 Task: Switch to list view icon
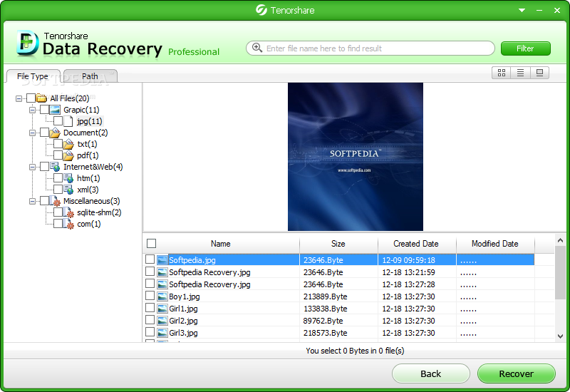point(521,73)
